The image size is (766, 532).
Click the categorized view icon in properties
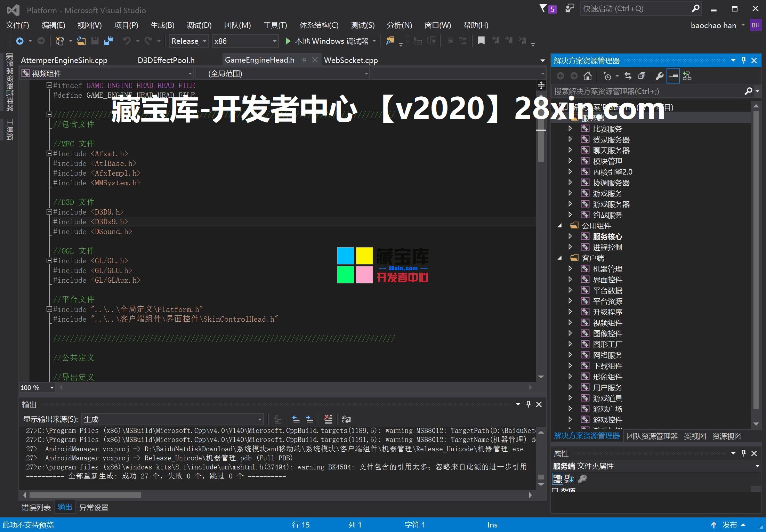(558, 479)
